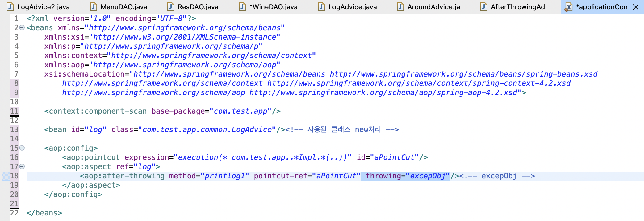Click the method="printlog1" attribute

[209, 176]
